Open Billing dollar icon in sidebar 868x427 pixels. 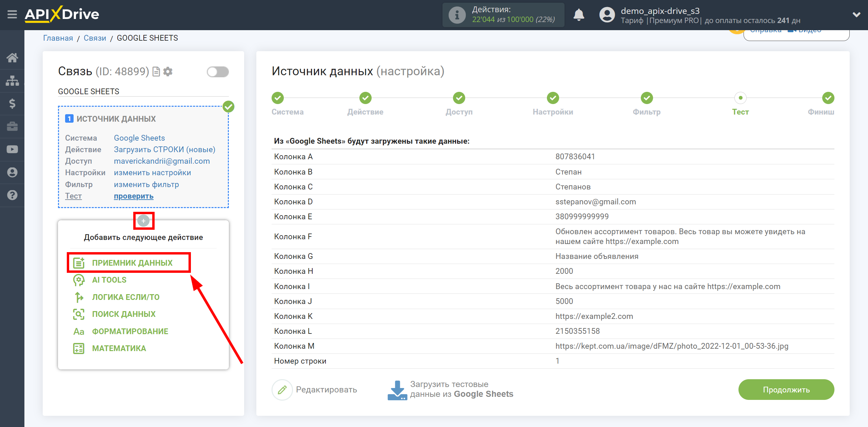click(x=12, y=103)
